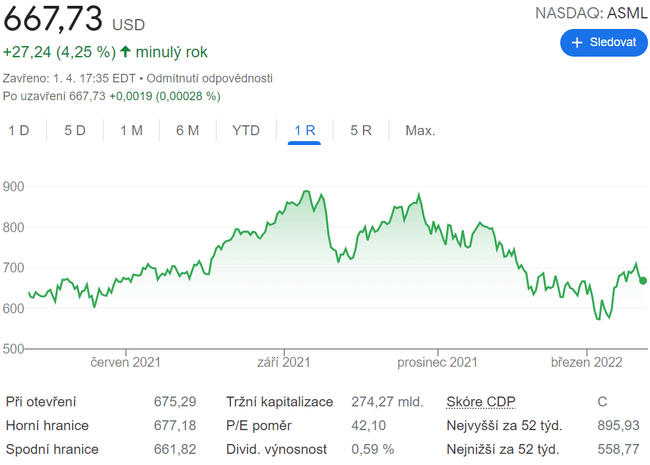The image size is (650, 465).
Task: Click the Tržní kapitalizace label
Action: coord(279,401)
